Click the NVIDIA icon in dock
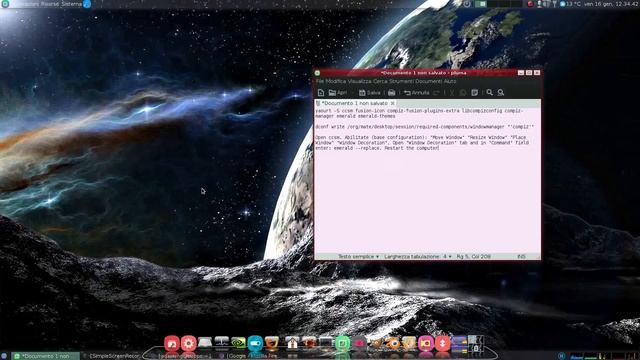Viewport: 640px width, 360px height. pyautogui.click(x=238, y=343)
